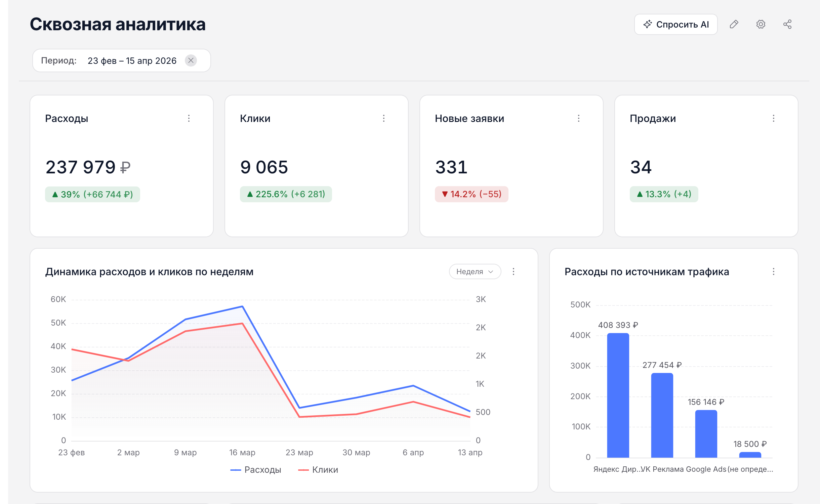Toggle the Расходы legend series
Image resolution: width=820 pixels, height=504 pixels.
256,470
